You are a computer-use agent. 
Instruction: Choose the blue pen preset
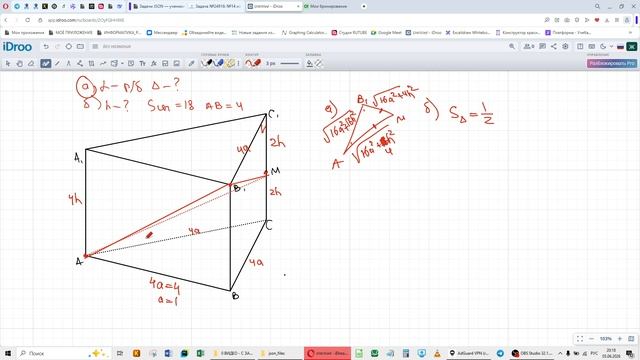point(219,63)
